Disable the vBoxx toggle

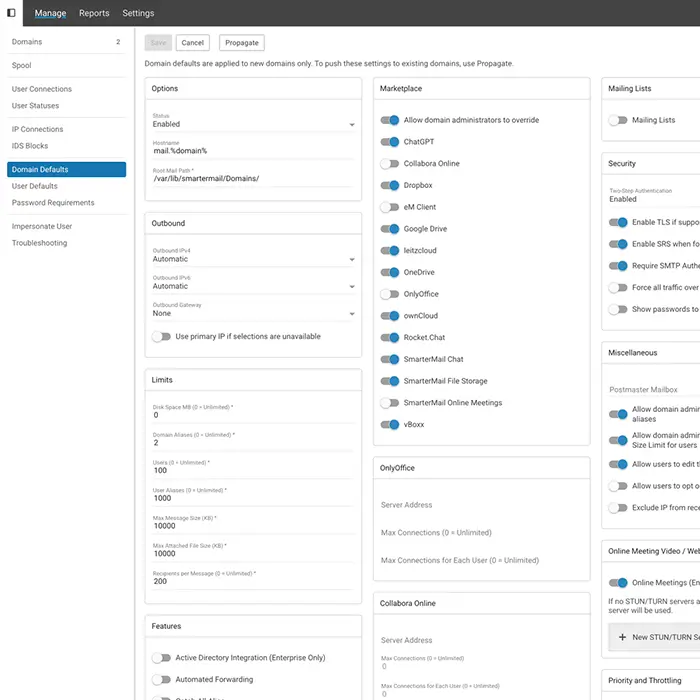390,424
